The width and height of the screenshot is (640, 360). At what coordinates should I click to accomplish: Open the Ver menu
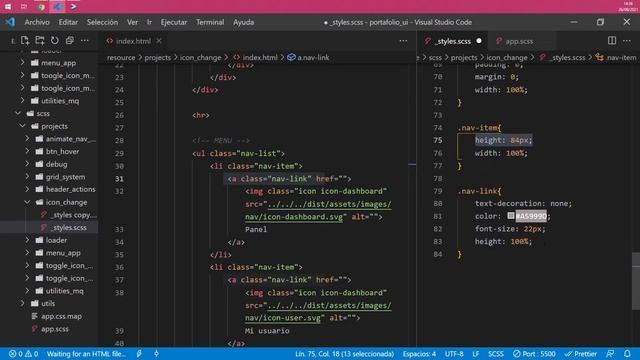(x=132, y=22)
